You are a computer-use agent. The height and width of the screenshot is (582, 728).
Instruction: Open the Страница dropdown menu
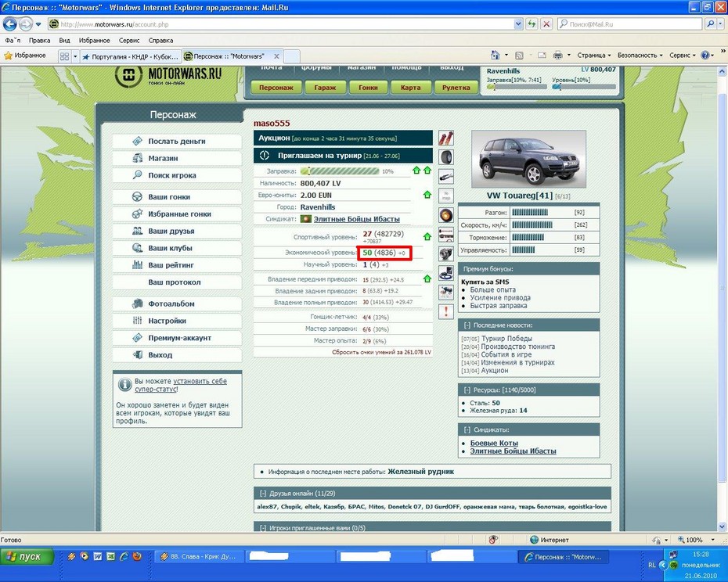594,56
